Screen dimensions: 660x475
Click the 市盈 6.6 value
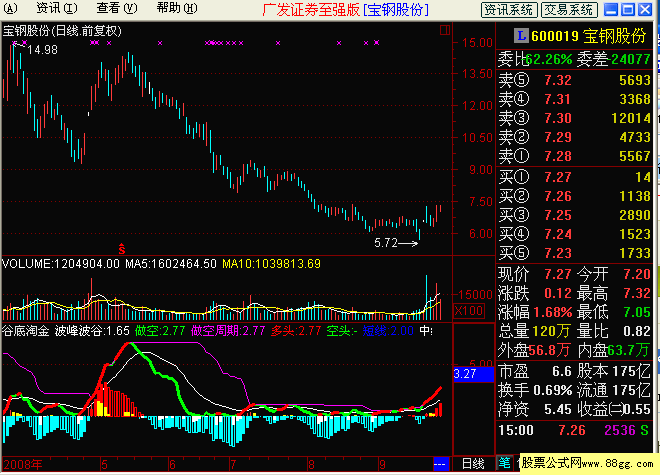click(x=562, y=371)
